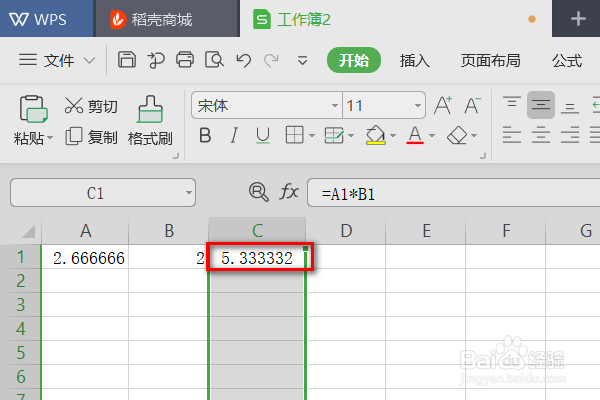600x400 pixels.
Task: Select row 3 header
Action: (21, 305)
